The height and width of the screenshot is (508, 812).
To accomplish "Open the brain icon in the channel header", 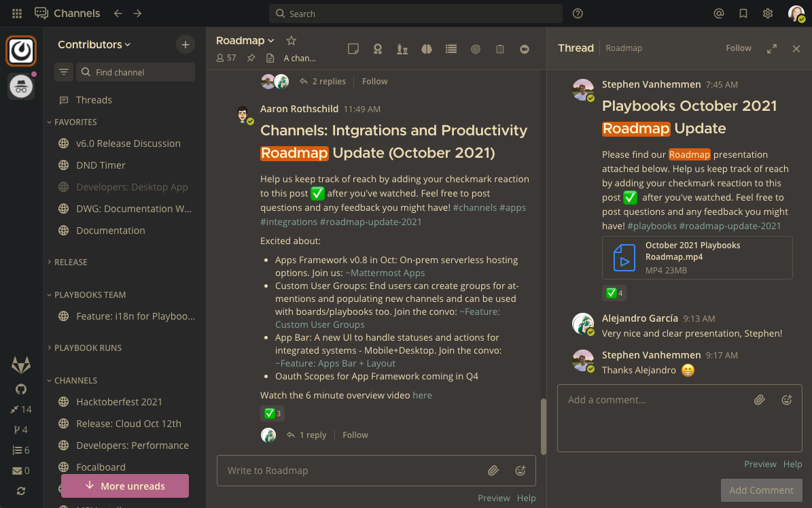I will [x=425, y=48].
